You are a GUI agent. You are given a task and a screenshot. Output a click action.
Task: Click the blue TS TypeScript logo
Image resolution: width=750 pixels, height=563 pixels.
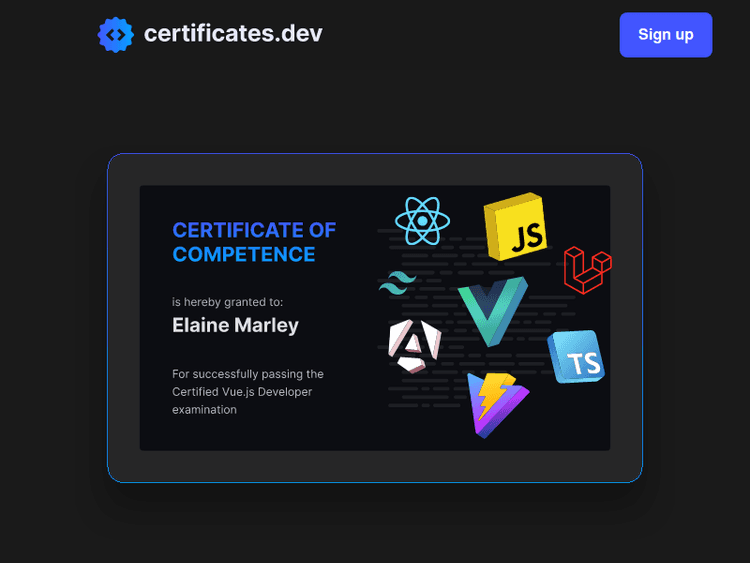click(x=576, y=357)
